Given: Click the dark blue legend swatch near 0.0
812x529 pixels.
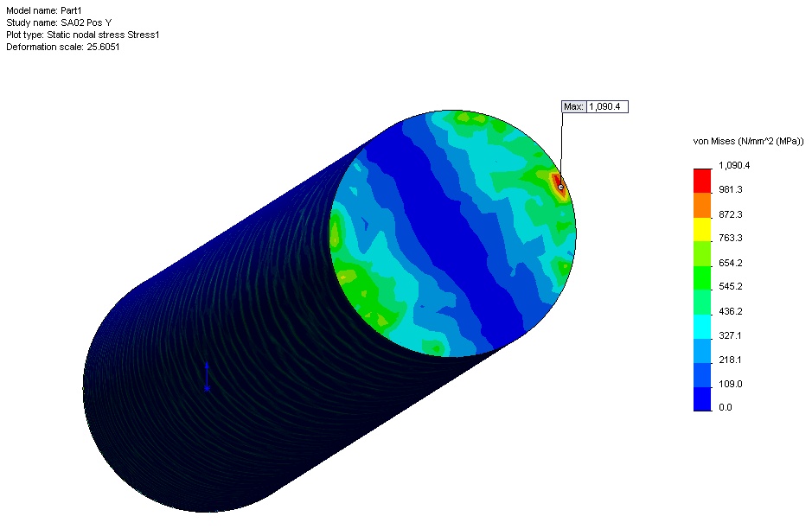Looking at the screenshot, I should pyautogui.click(x=702, y=399).
